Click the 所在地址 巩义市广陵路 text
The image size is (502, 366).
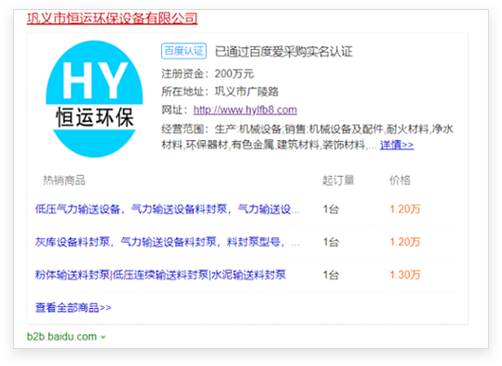[220, 91]
